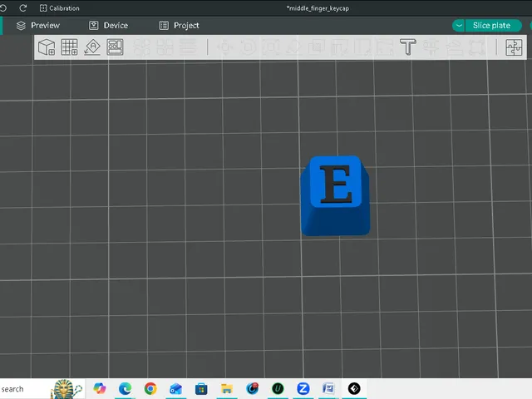This screenshot has width=532, height=399.
Task: Open Copilot from the taskbar
Action: pos(100,388)
